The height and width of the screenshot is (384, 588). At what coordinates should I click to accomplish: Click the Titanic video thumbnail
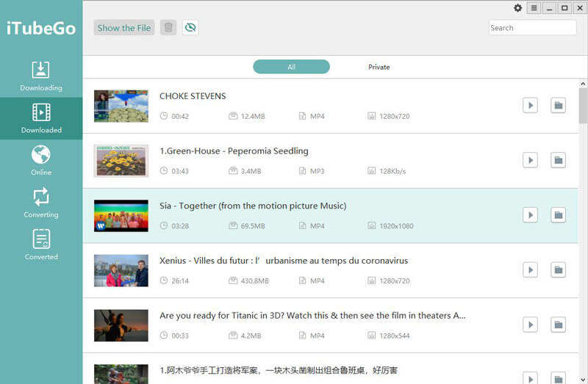click(x=121, y=325)
